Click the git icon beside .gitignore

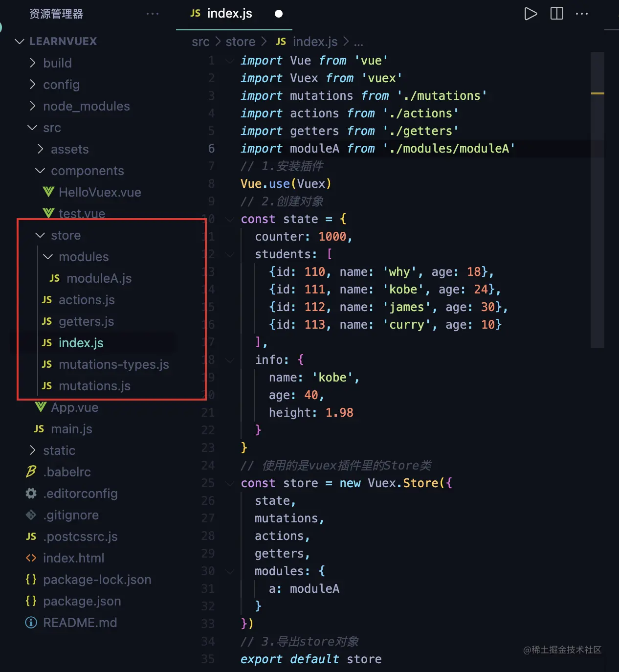tap(31, 515)
